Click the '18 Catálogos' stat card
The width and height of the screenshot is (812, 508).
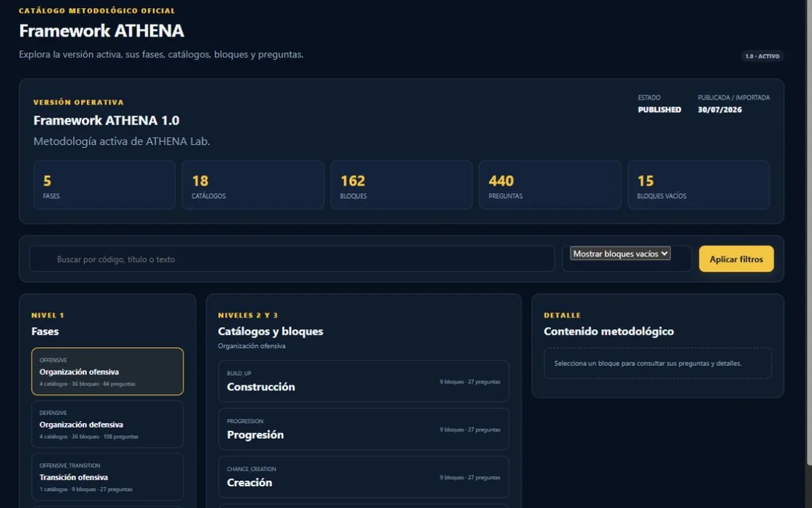click(253, 185)
